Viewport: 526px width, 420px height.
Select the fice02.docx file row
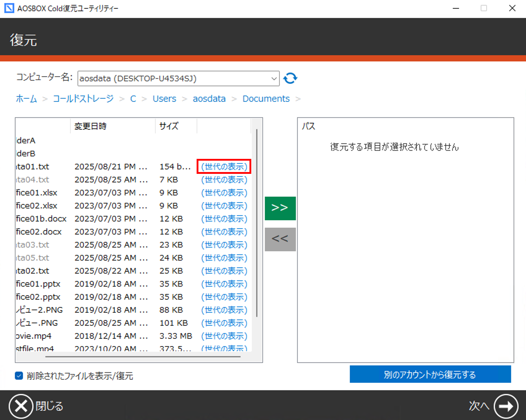(x=39, y=232)
